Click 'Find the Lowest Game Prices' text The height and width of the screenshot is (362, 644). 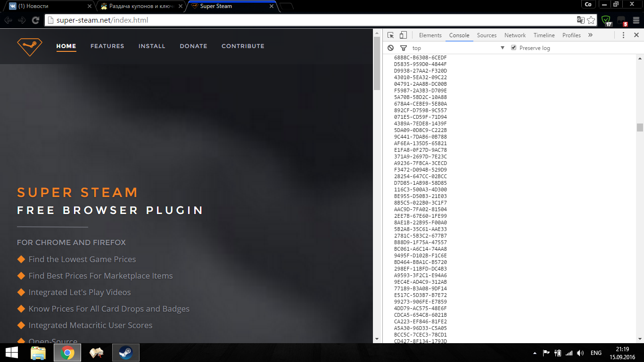click(82, 259)
